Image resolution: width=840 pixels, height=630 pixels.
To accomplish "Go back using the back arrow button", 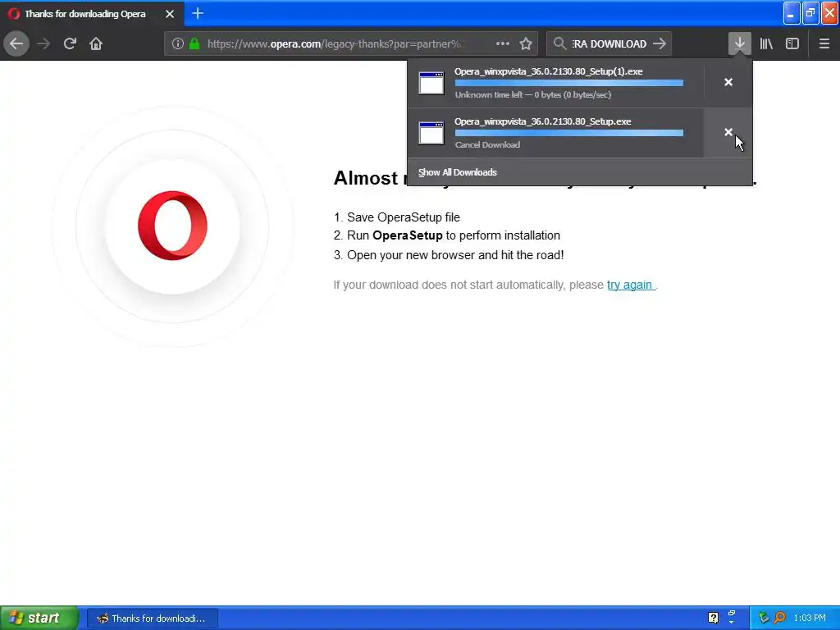I will (x=16, y=43).
